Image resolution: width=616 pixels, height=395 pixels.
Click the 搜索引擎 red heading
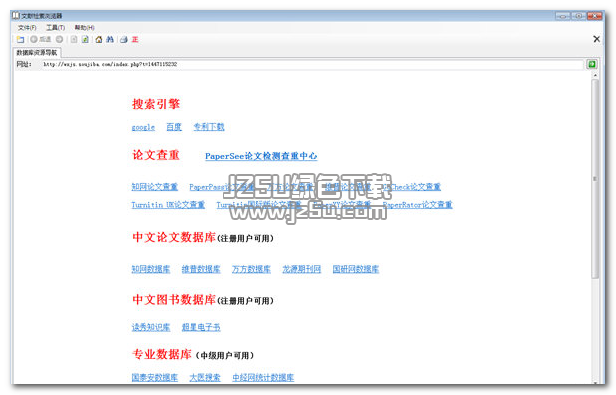pyautogui.click(x=156, y=104)
